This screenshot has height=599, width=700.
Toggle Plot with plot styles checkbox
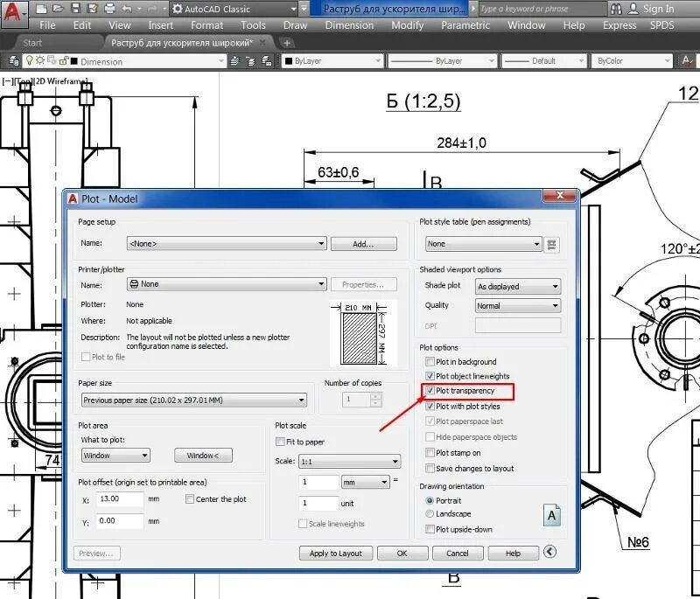[x=430, y=406]
